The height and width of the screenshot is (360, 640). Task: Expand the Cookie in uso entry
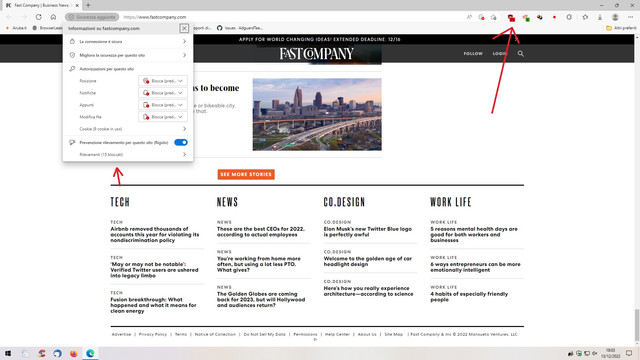tap(128, 129)
